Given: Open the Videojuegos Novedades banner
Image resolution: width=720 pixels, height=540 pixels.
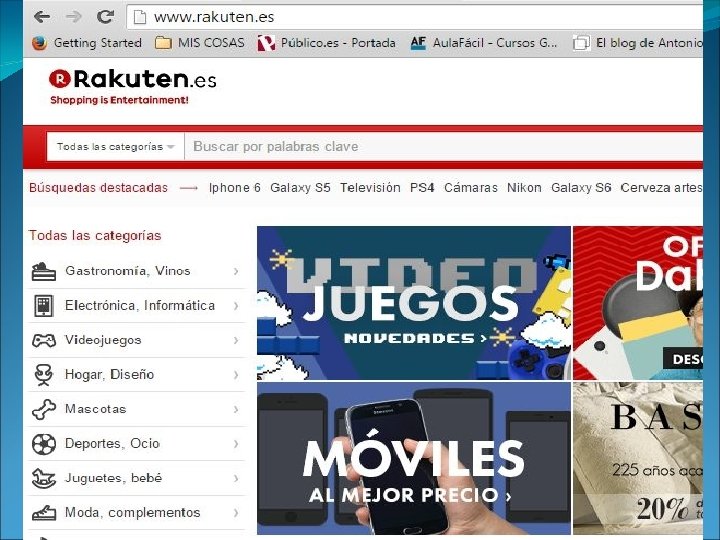Looking at the screenshot, I should pyautogui.click(x=414, y=303).
